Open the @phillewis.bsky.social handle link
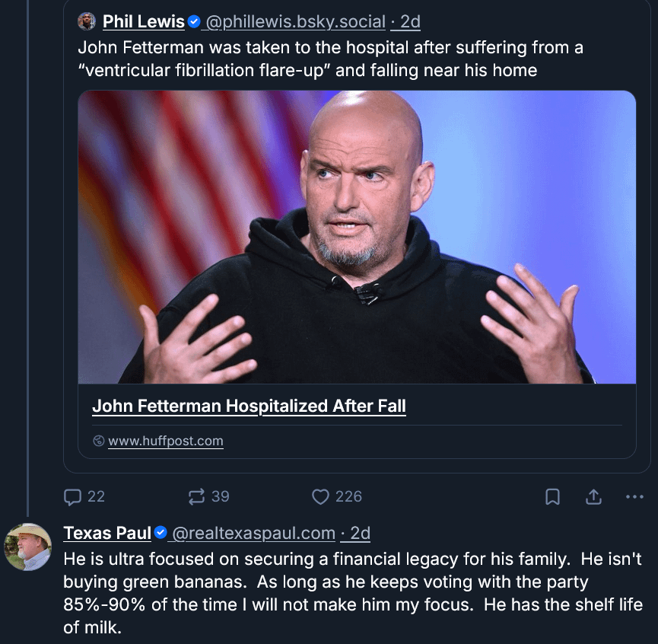This screenshot has height=644, width=658. tap(295, 22)
